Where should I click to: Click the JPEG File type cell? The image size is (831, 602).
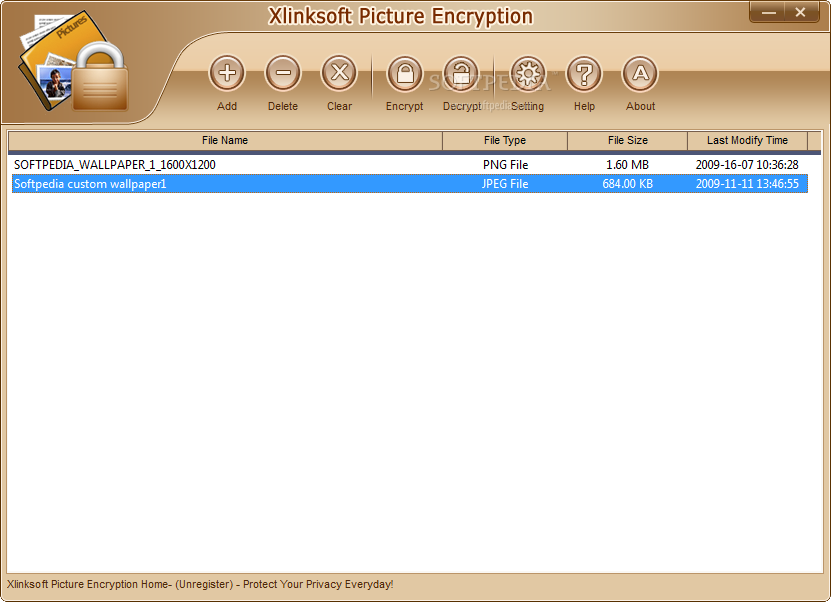(x=505, y=184)
